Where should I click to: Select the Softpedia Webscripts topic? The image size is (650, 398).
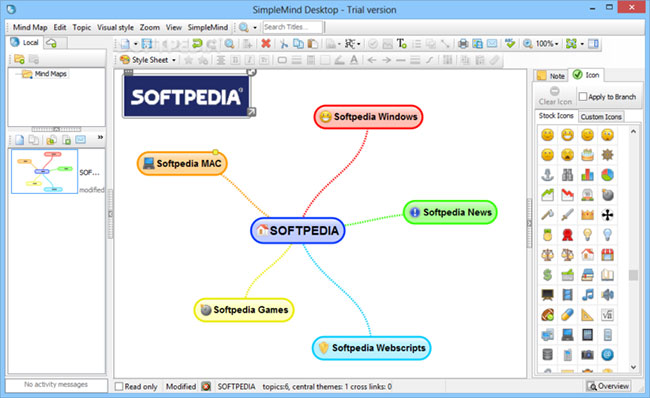371,348
